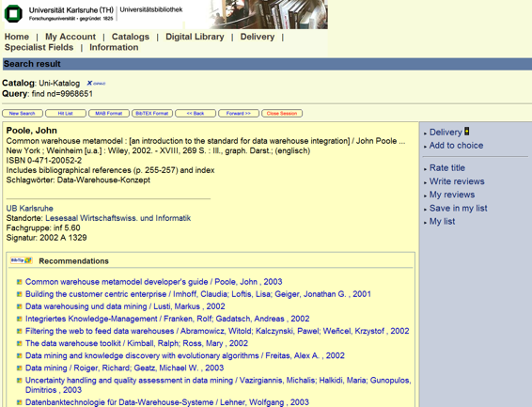This screenshot has height=407, width=532.
Task: Click Save in my list
Action: point(458,209)
